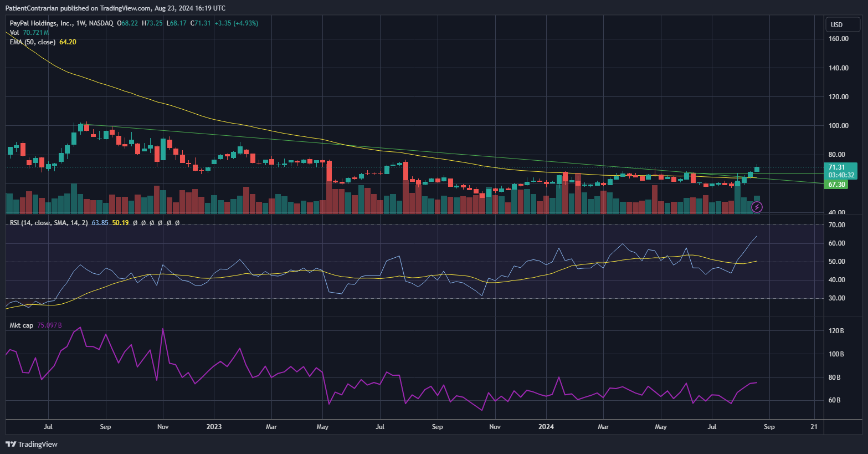Click the PatientContrarian published header text
The width and height of the screenshot is (868, 454).
click(x=115, y=8)
